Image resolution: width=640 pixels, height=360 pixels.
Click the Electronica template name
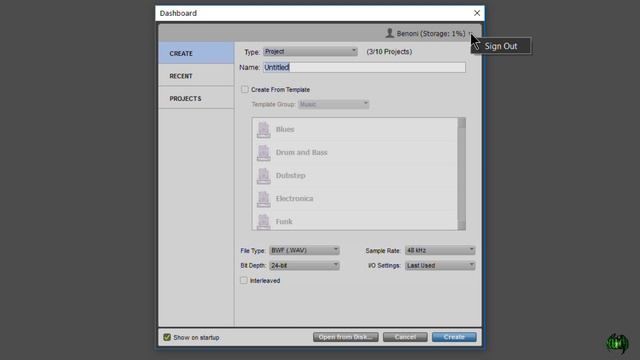point(295,198)
